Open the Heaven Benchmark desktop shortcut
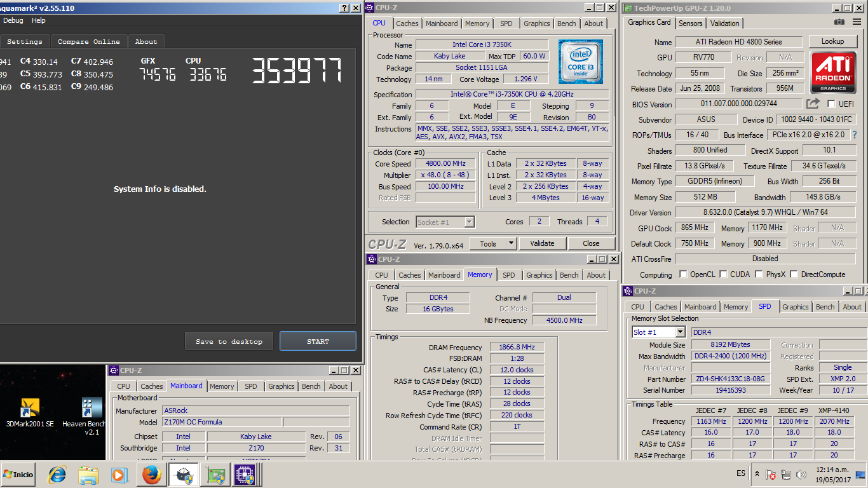 (x=92, y=416)
